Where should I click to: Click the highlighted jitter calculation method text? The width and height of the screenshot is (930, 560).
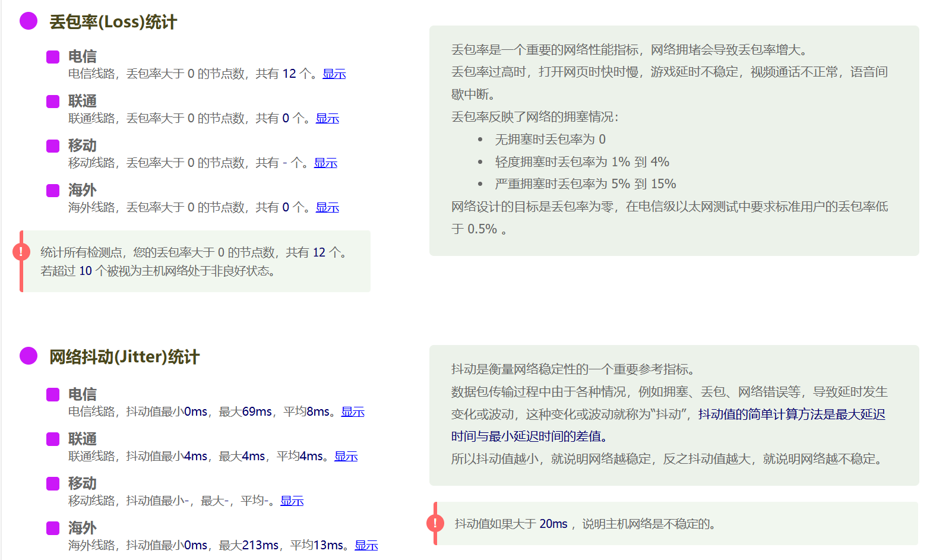tap(791, 415)
